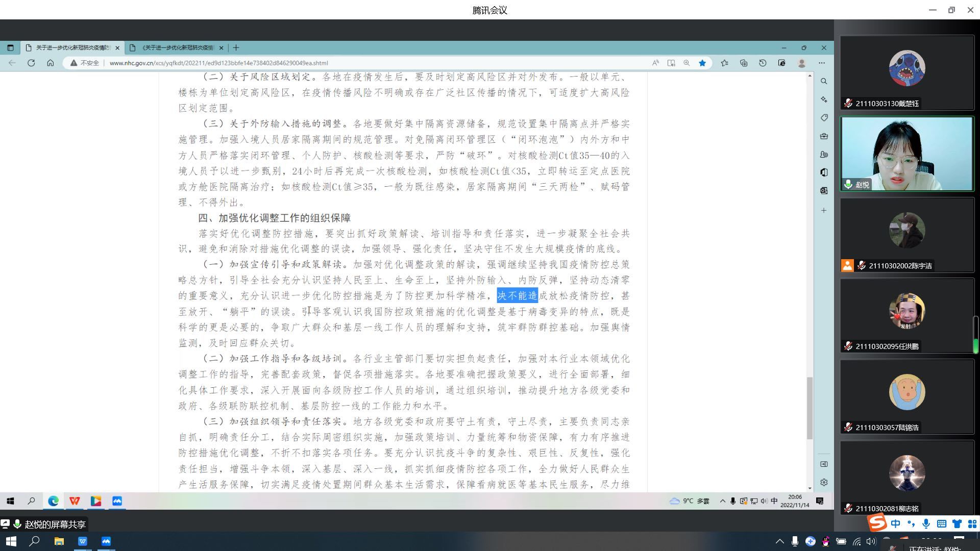Image resolution: width=980 pixels, height=551 pixels.
Task: Click the Favorites star in address bar
Action: pos(702,63)
